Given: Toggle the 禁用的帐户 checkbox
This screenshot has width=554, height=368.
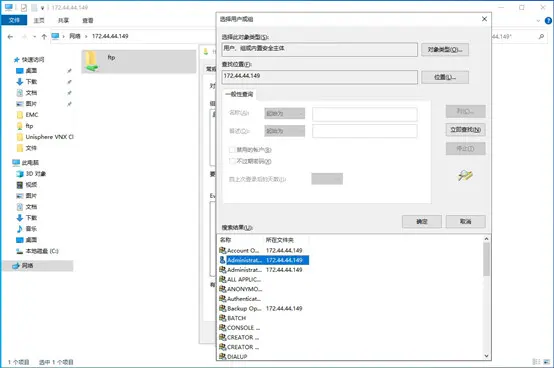Looking at the screenshot, I should (x=232, y=150).
